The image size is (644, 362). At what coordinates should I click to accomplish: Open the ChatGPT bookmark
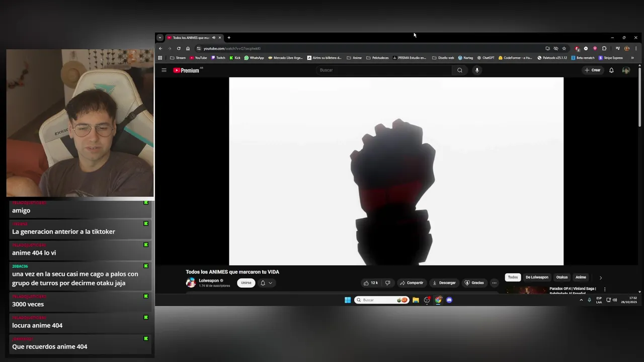pos(486,58)
